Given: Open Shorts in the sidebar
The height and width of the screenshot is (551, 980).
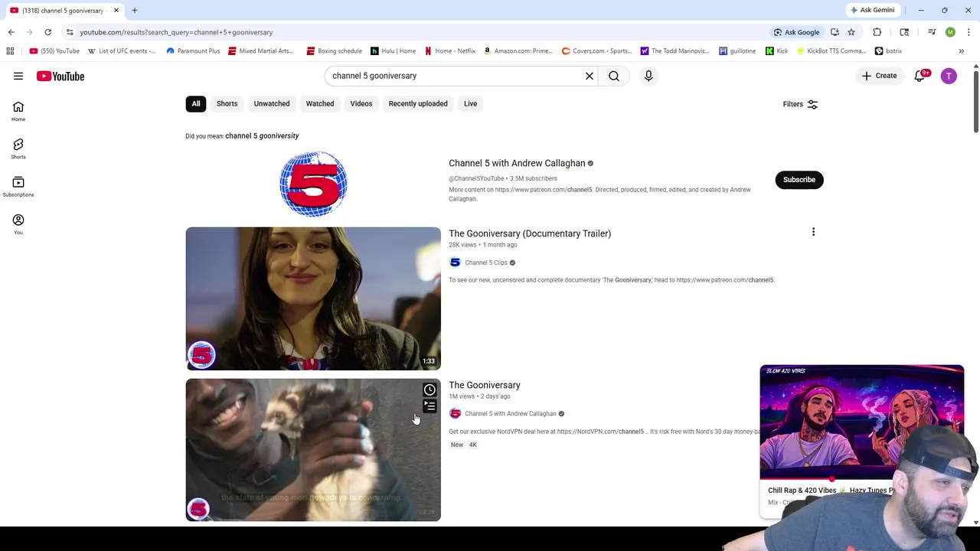Looking at the screenshot, I should coord(18,149).
